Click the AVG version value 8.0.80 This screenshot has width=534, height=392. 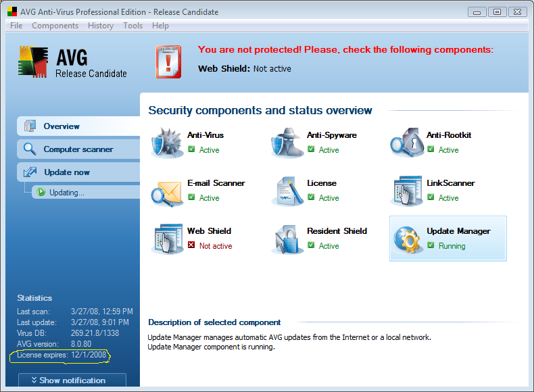pyautogui.click(x=81, y=344)
